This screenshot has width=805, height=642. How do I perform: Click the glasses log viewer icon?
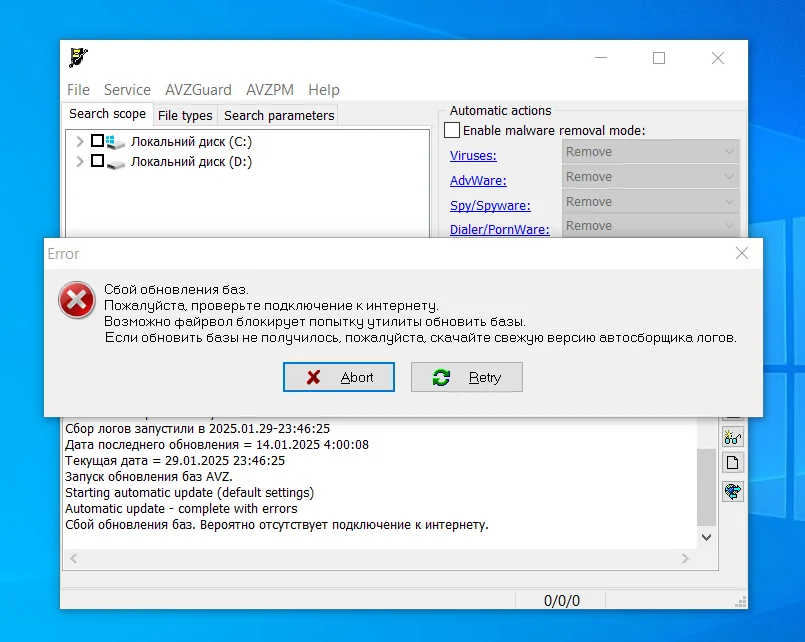[733, 437]
